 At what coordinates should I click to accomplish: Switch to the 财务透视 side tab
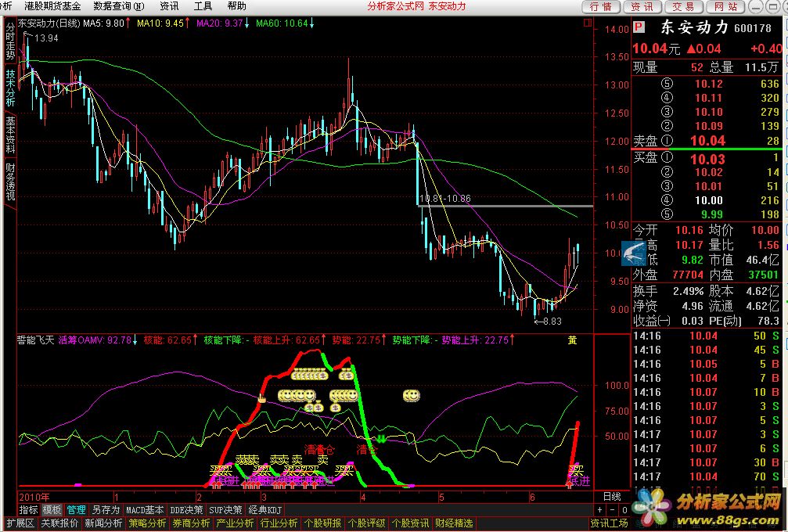10,181
